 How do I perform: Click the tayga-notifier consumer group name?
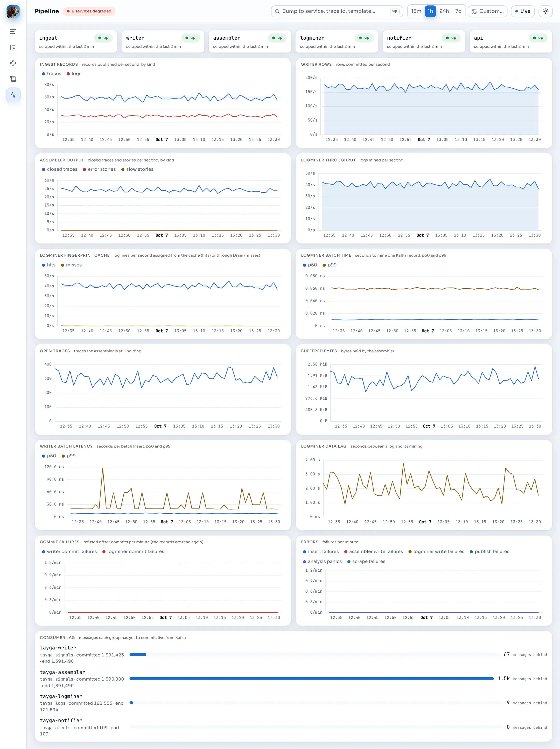[x=61, y=720]
